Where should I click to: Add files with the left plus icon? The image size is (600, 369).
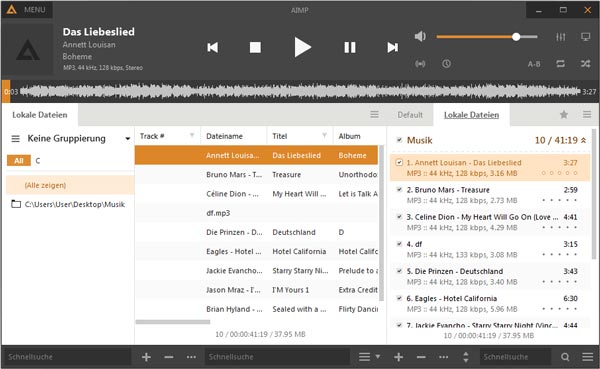click(x=146, y=357)
